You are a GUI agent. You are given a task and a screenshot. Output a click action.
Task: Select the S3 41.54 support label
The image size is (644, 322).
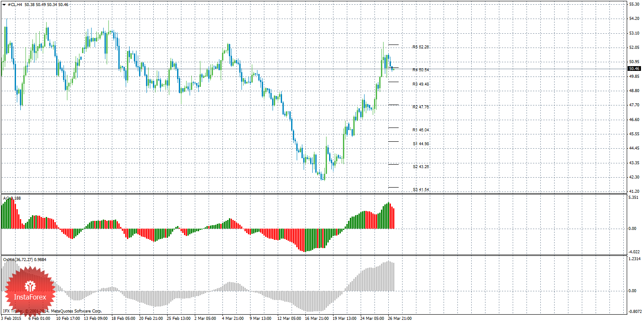click(421, 190)
